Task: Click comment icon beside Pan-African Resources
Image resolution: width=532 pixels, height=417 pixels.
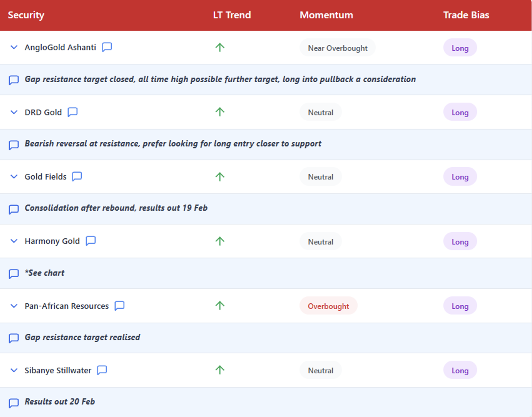Action: point(119,306)
